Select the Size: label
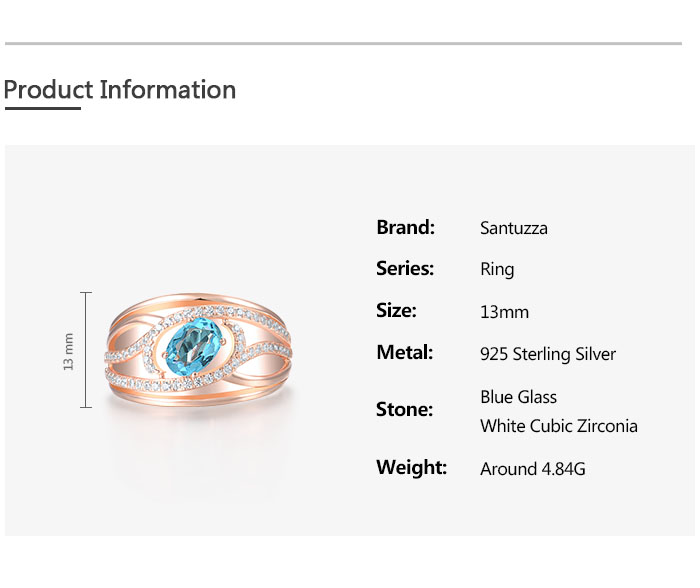 tap(396, 310)
